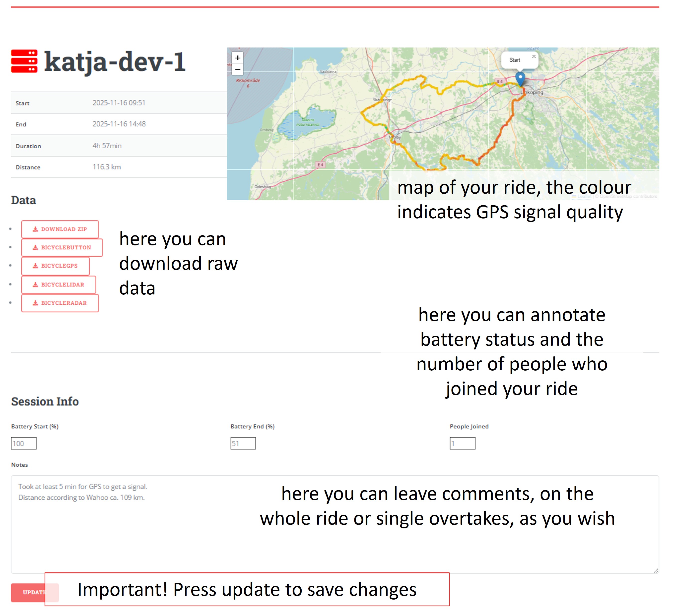Image resolution: width=673 pixels, height=616 pixels.
Task: Download the ZIP archive of ride data
Action: [60, 229]
